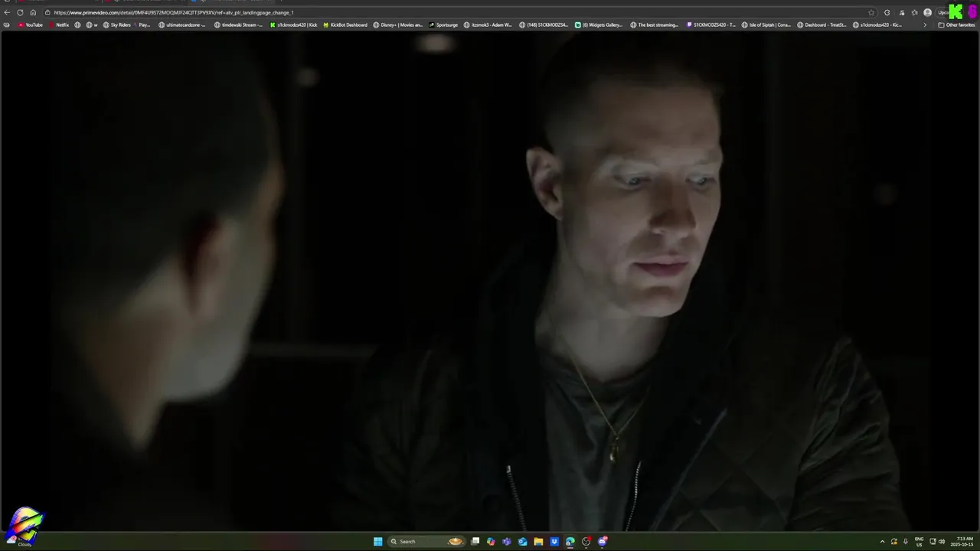The height and width of the screenshot is (551, 980).
Task: Switch to Microsoft Edge on the taskbar
Action: [570, 541]
